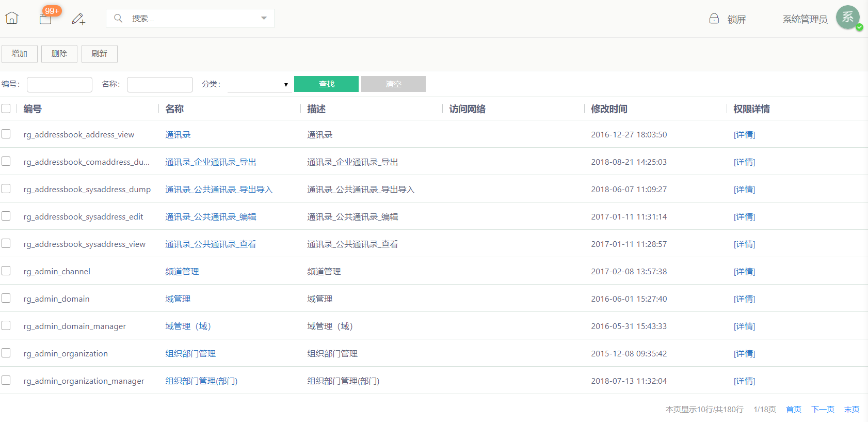Image resolution: width=868 pixels, height=422 pixels.
Task: Expand the search box dropdown arrow
Action: click(264, 18)
